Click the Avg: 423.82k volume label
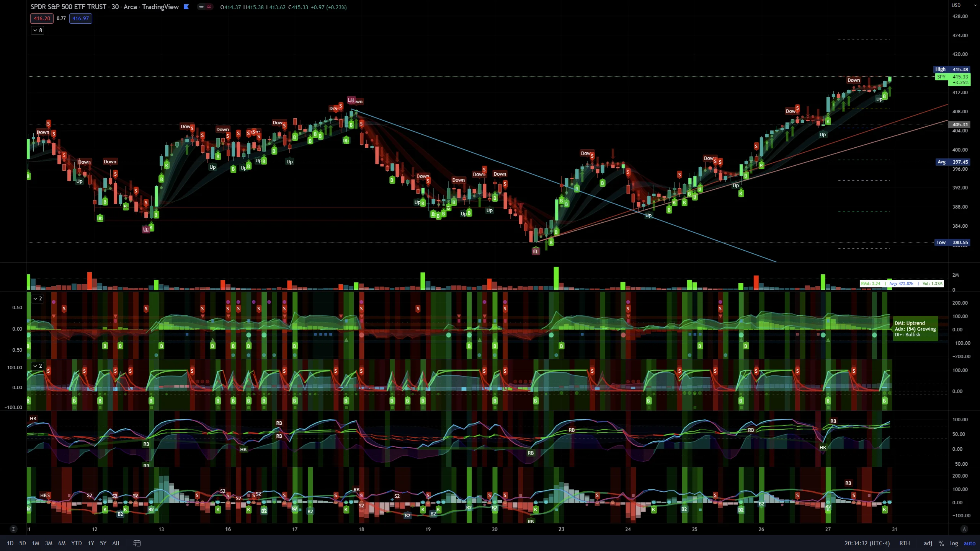980x551 pixels. (901, 284)
